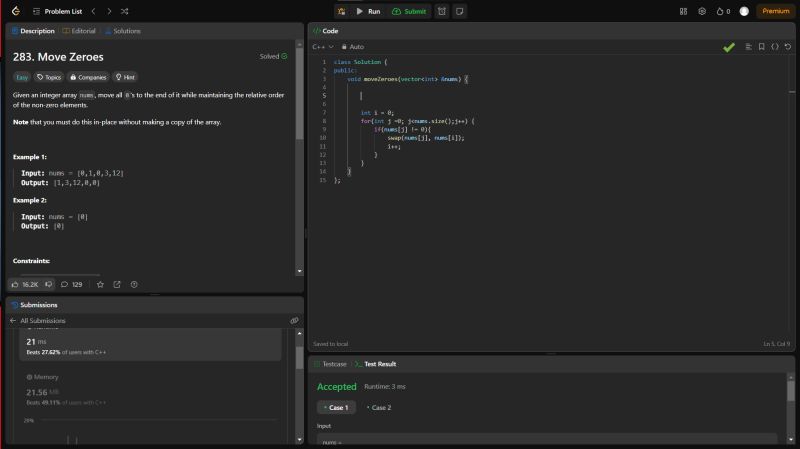Click the debugger icon beside Run
Screen dimensions: 800x449
click(341, 11)
